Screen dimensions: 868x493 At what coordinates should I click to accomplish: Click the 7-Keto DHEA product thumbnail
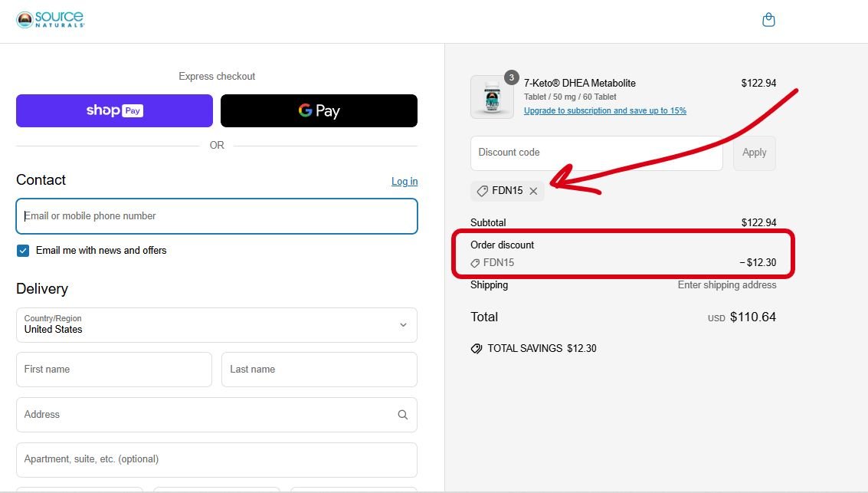(492, 97)
